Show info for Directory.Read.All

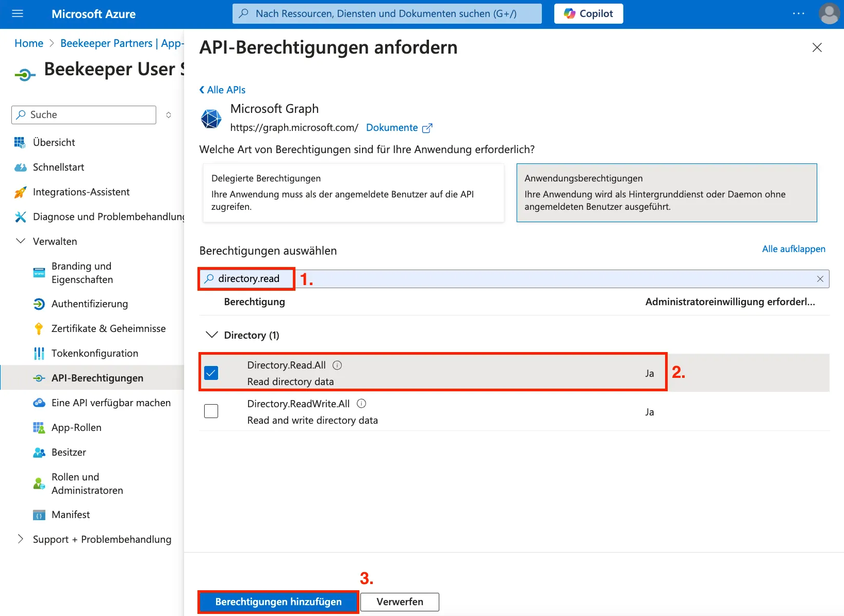pyautogui.click(x=337, y=365)
